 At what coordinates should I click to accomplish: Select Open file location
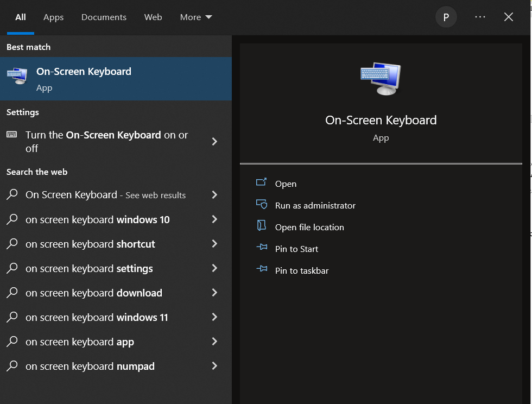pos(309,227)
